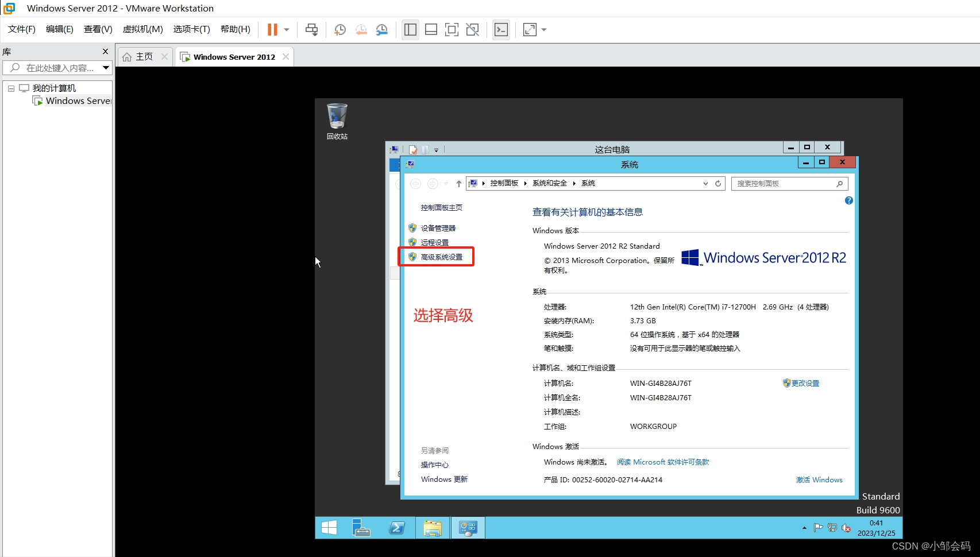Open Server Manager from the taskbar
Viewport: 980px width, 557px height.
(361, 528)
